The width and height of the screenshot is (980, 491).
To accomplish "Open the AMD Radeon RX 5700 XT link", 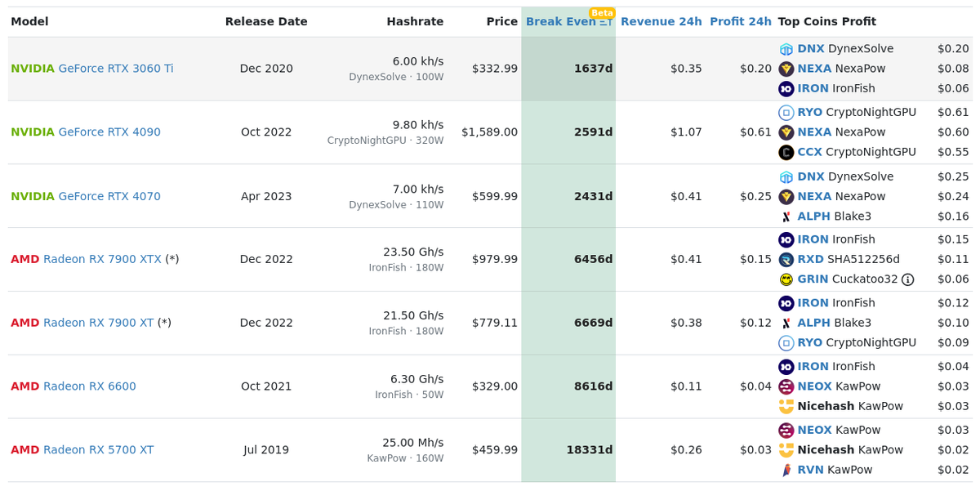I will point(82,450).
